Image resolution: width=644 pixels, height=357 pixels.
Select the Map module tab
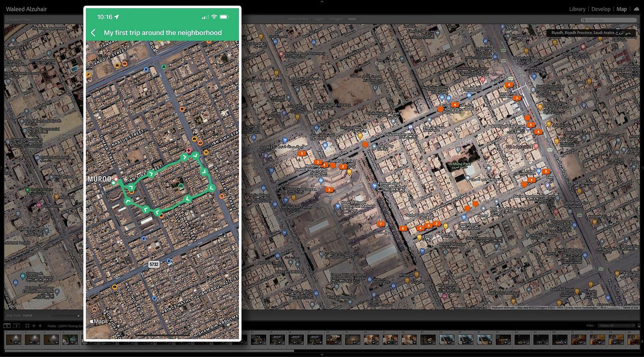click(622, 9)
